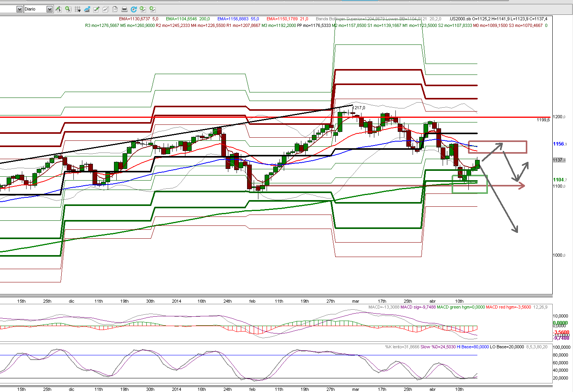This screenshot has width=573, height=392.
Task: Click the green-plus dollar icon
Action: (x=68, y=9)
